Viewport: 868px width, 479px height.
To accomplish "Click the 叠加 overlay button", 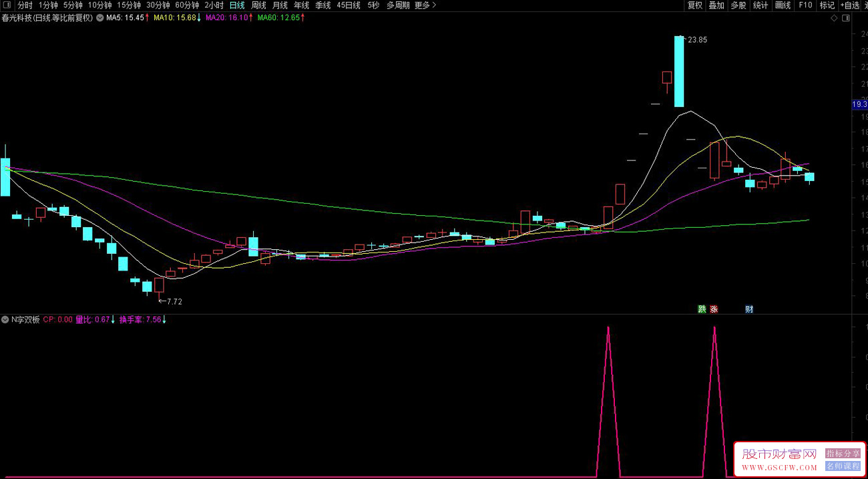I will click(716, 5).
